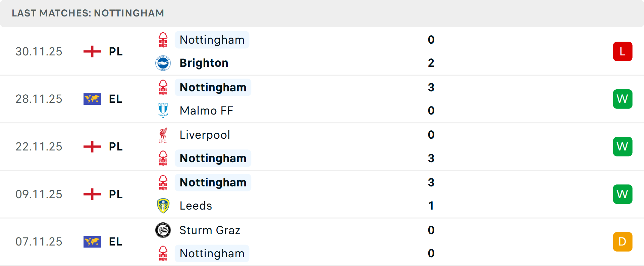The height and width of the screenshot is (266, 644).
Task: Click the orange D result badge
Action: pos(623,242)
